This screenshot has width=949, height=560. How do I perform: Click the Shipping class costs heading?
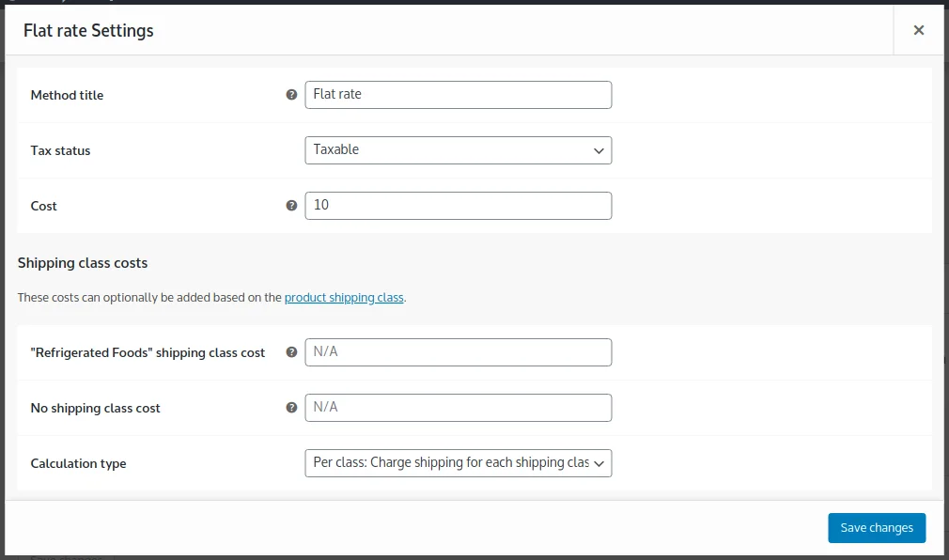click(x=83, y=263)
